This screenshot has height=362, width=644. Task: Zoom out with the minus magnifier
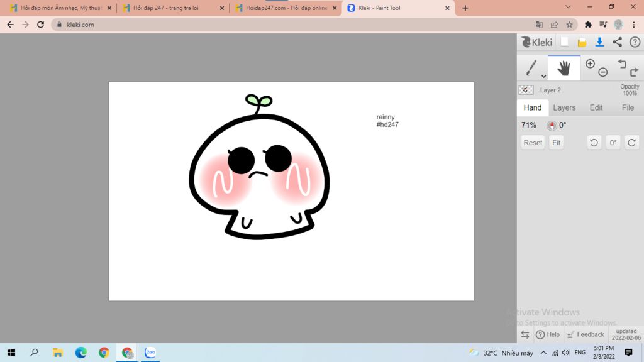(x=603, y=72)
